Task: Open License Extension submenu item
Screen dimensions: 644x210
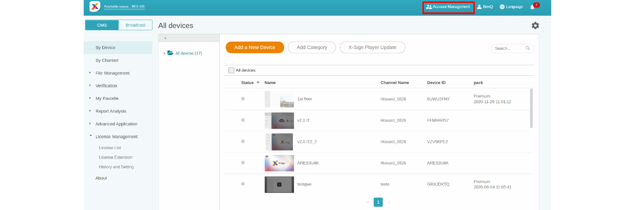Action: pyautogui.click(x=116, y=157)
